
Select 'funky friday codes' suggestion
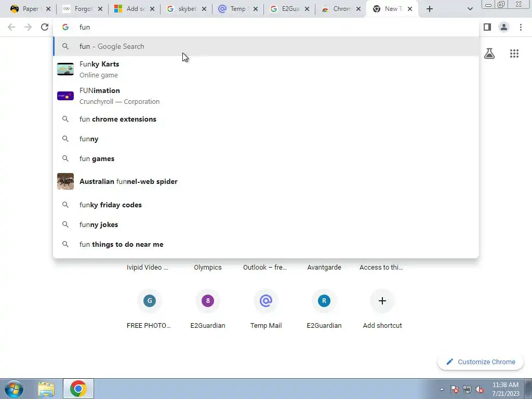266,205
